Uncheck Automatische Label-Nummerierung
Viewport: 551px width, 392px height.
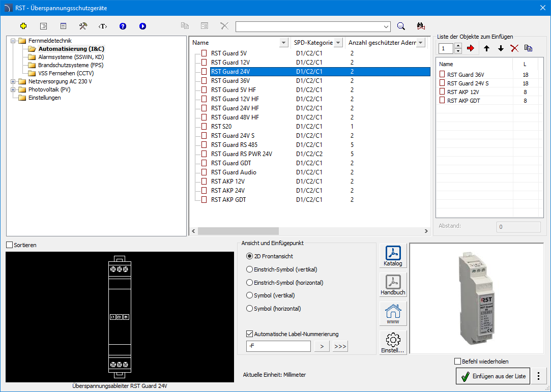[249, 334]
